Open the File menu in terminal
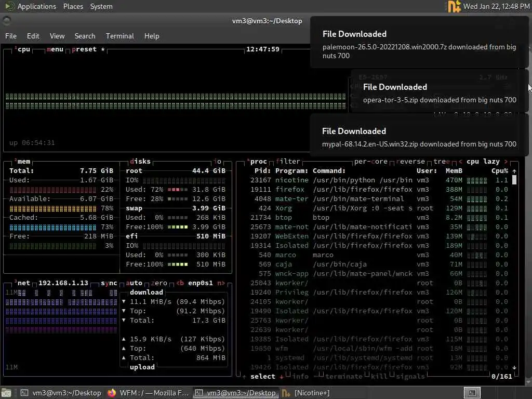532x399 pixels. click(11, 36)
